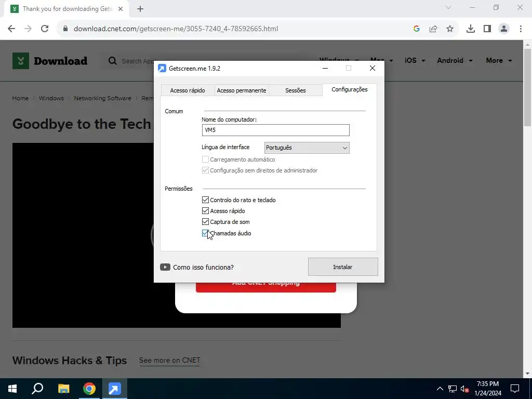
Task: Show hidden system tray icons
Action: (x=440, y=389)
